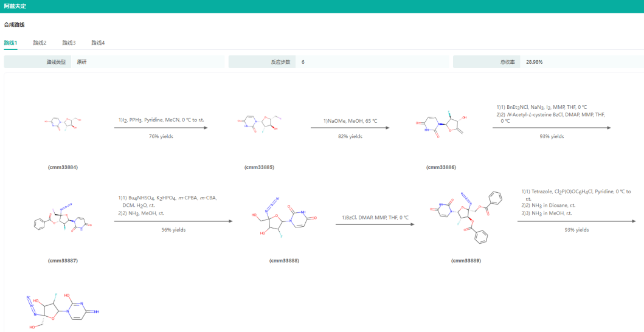
Task: Click the 总收率 field label
Action: click(x=508, y=62)
